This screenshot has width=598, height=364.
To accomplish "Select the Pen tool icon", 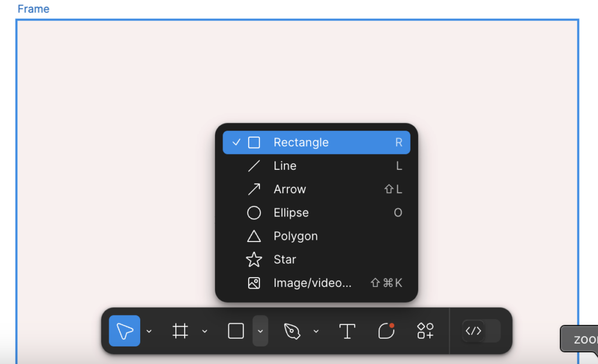I will click(x=292, y=331).
